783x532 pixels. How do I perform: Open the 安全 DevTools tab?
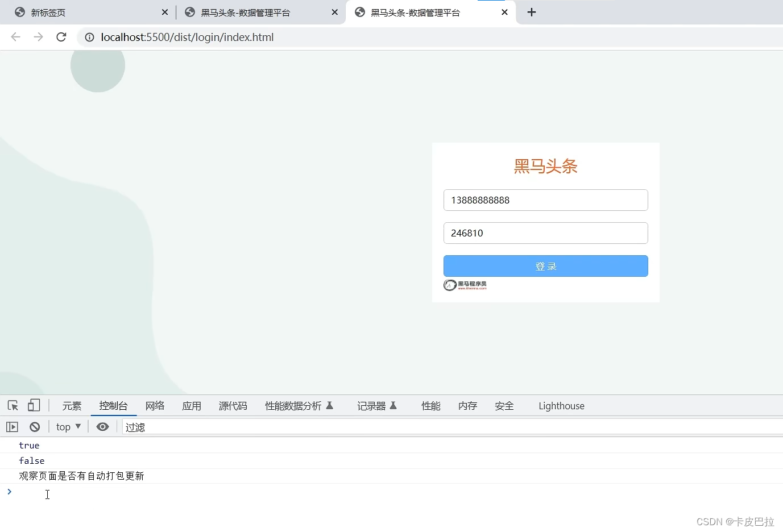pyautogui.click(x=504, y=406)
